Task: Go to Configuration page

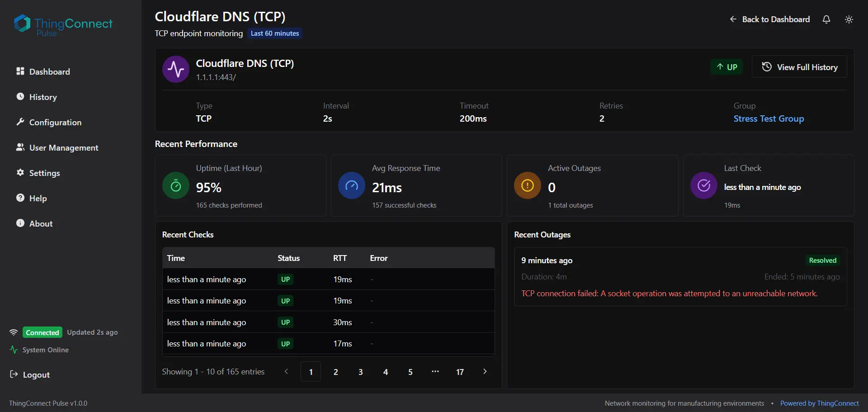Action: [55, 122]
